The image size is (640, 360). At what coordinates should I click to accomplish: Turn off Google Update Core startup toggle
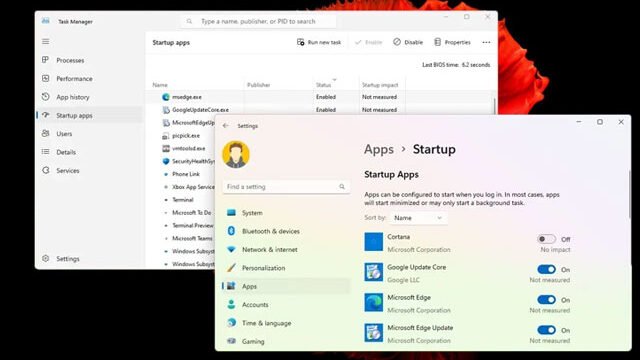(x=546, y=269)
